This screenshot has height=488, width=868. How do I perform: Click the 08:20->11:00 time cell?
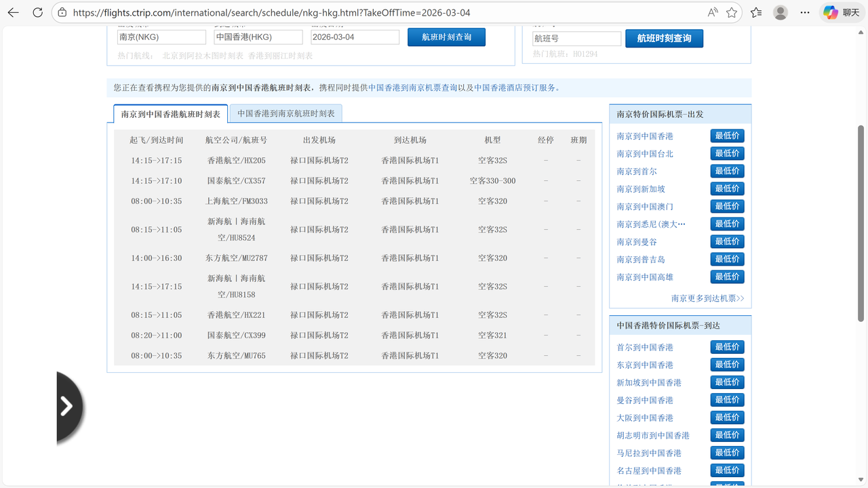point(157,335)
